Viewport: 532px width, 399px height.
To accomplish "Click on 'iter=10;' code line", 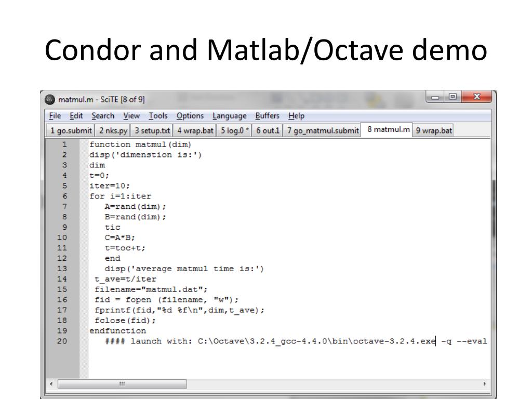I will [x=109, y=186].
